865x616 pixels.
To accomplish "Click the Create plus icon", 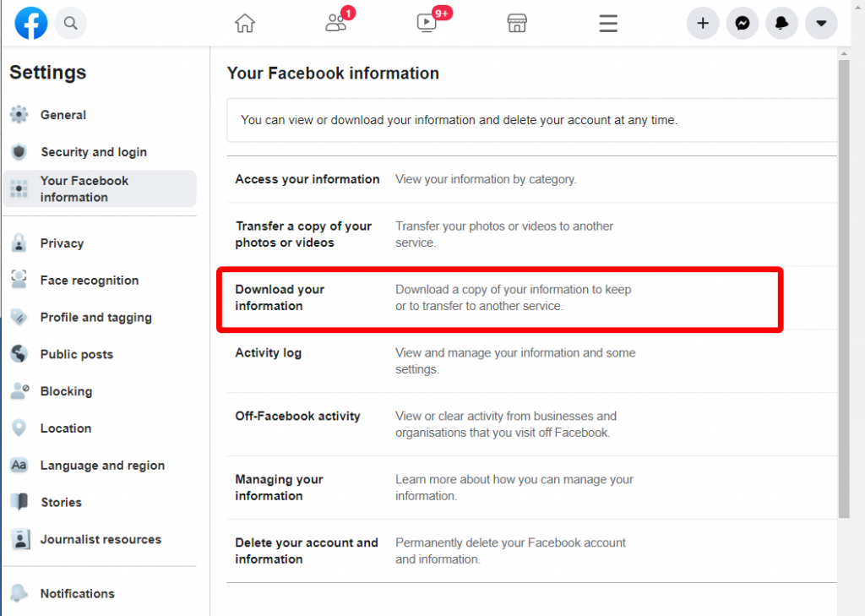I will tap(703, 23).
